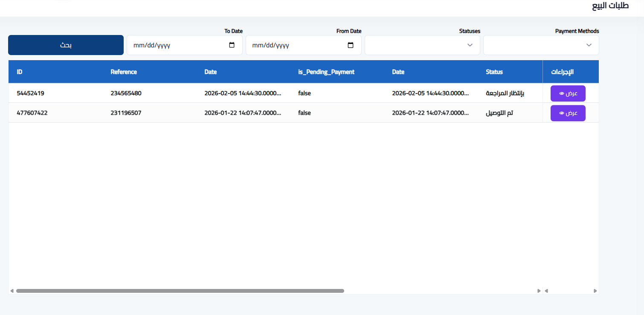
Task: Click left scroll arrow under actions column
Action: (x=546, y=291)
